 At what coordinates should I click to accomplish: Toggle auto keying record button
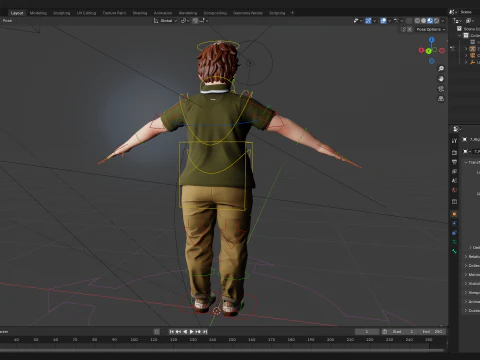[157, 332]
